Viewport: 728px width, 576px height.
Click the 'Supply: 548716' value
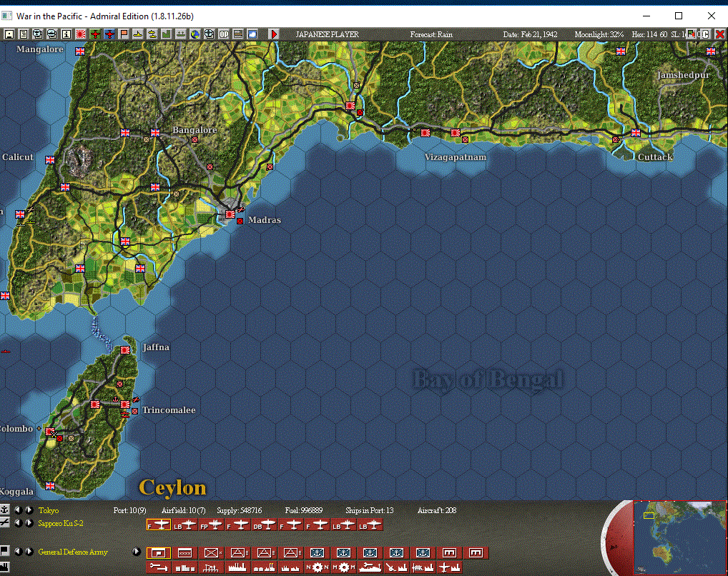pos(239,510)
